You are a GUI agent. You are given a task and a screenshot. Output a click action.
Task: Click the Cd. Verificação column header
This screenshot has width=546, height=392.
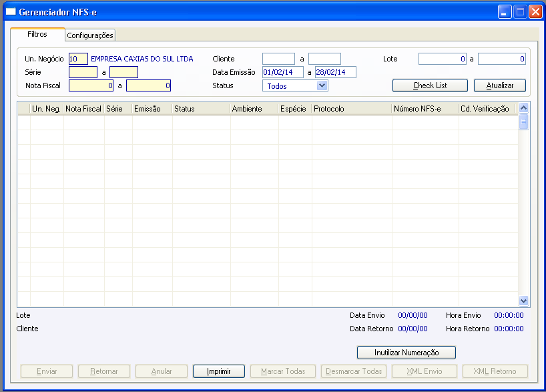[487, 109]
